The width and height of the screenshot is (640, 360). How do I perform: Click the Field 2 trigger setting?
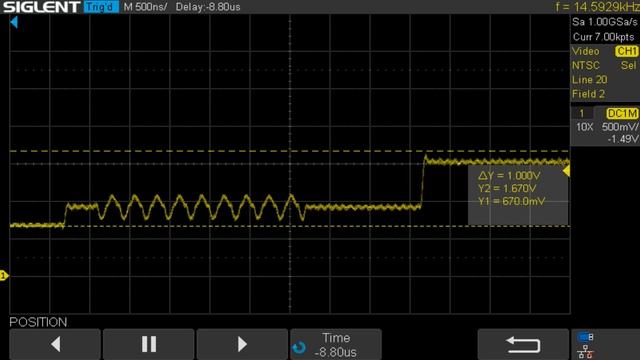pyautogui.click(x=588, y=94)
